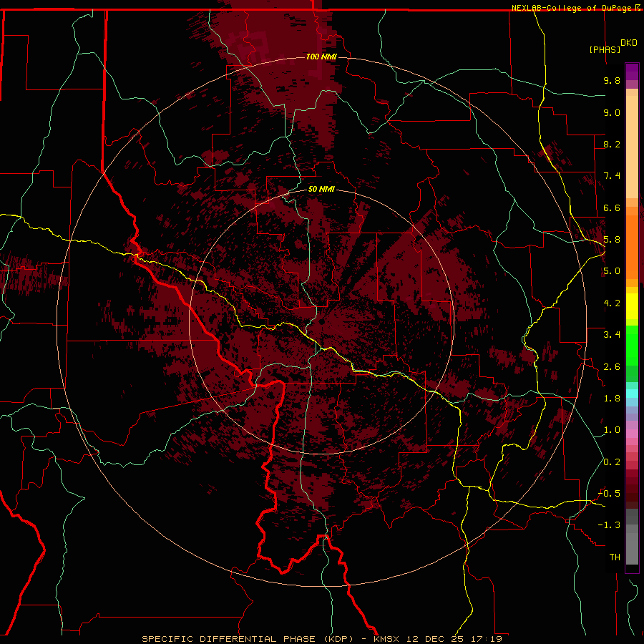Image resolution: width=644 pixels, height=644 pixels.
Task: Click the SPECIFIC DIFFERENTIAL PHASE (KDP) caption
Action: (248, 639)
